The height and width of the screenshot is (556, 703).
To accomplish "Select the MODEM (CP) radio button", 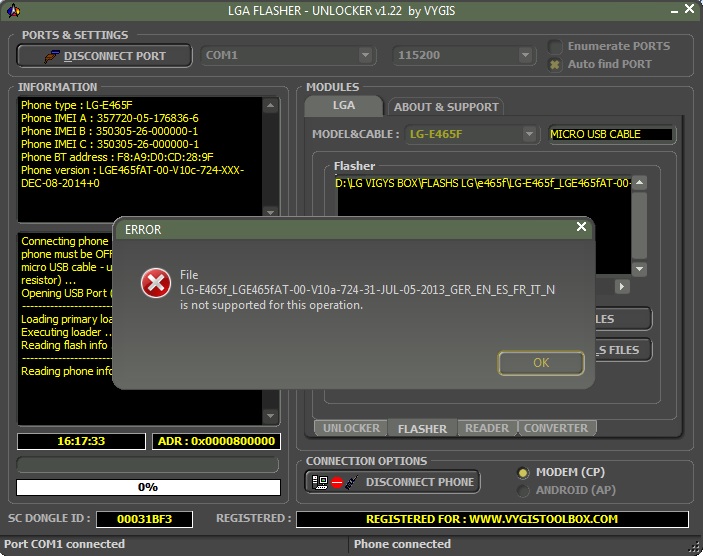I will (x=523, y=473).
